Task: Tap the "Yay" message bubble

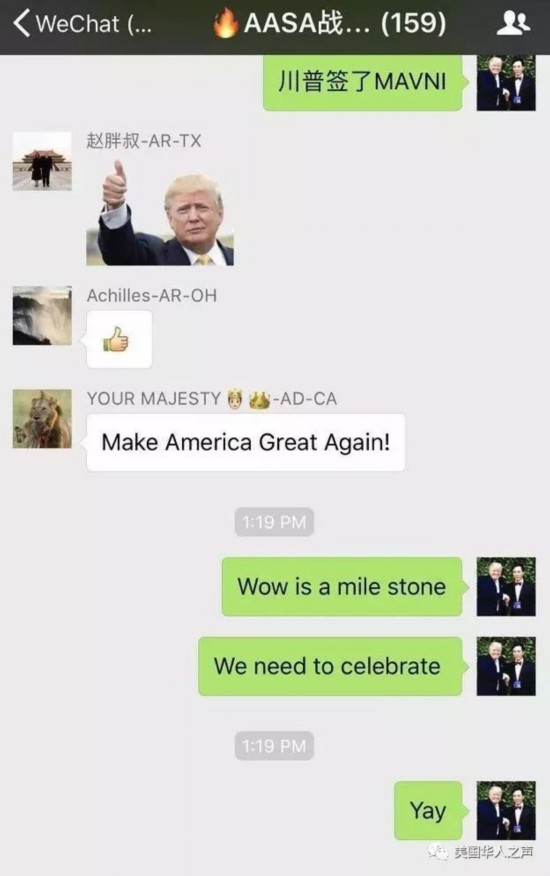Action: click(428, 810)
